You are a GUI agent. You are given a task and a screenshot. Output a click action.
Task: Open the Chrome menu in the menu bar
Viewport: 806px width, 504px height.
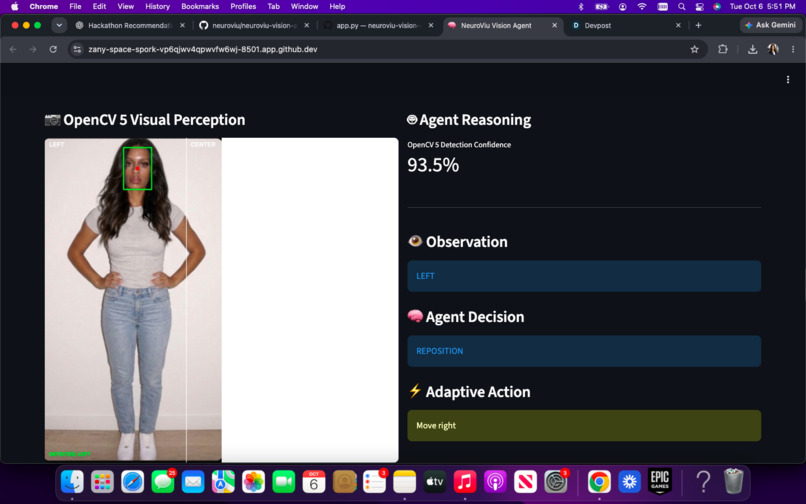(x=44, y=7)
